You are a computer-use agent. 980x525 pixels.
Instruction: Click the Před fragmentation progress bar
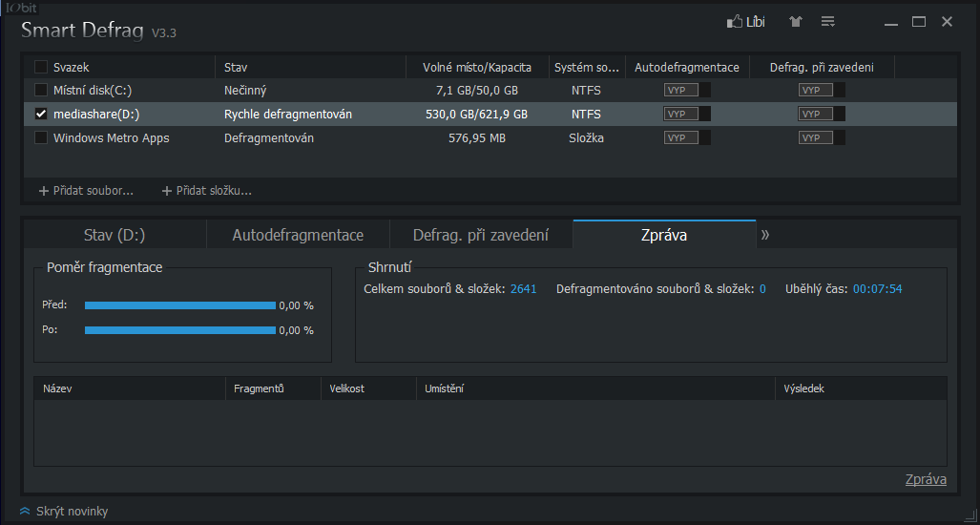tap(179, 305)
